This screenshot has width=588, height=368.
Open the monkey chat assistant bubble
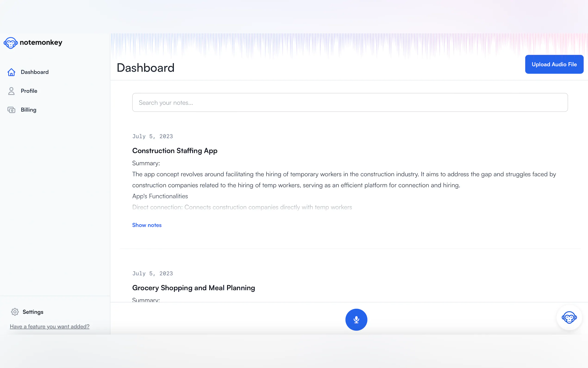pos(569,317)
